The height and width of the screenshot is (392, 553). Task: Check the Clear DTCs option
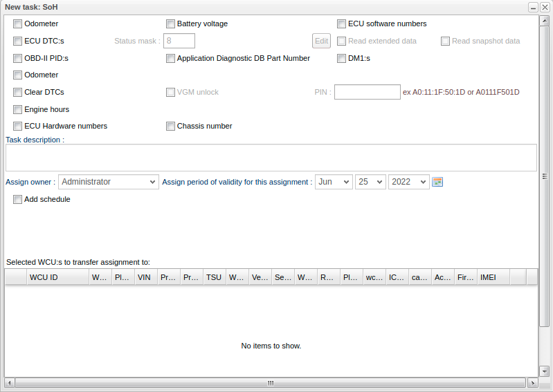[18, 92]
